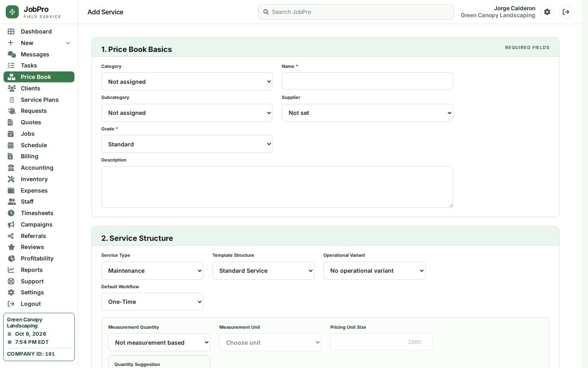Click the Support lifebuoy icon
588x368 pixels.
point(11,281)
